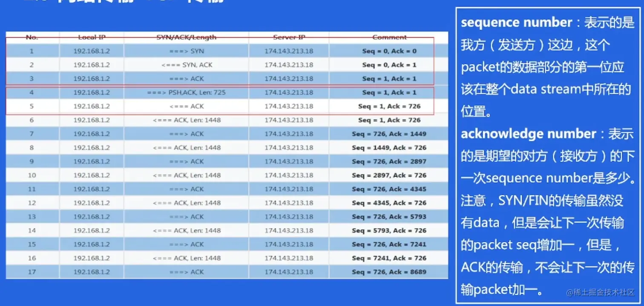Image resolution: width=644 pixels, height=306 pixels.
Task: Click the "Server IP" column header
Action: (289, 37)
